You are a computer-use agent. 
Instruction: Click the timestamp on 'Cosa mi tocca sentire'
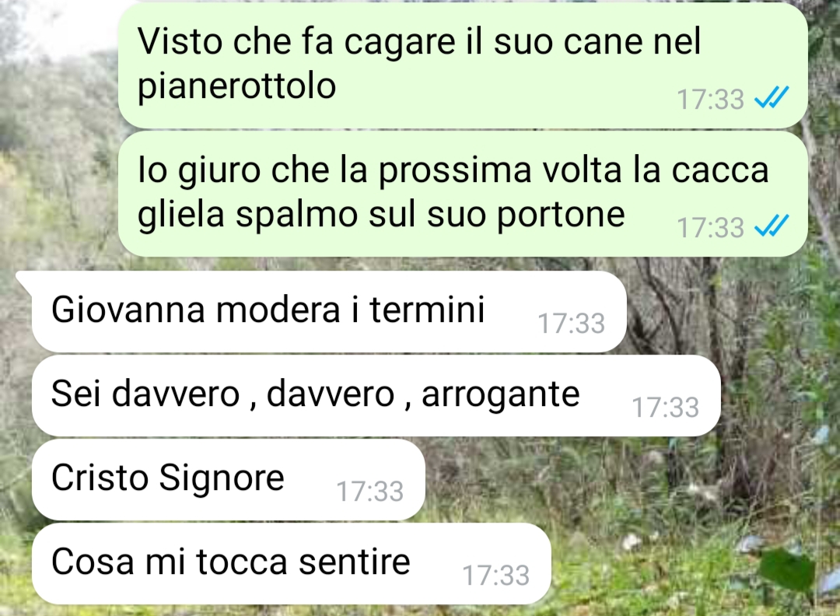tap(495, 576)
